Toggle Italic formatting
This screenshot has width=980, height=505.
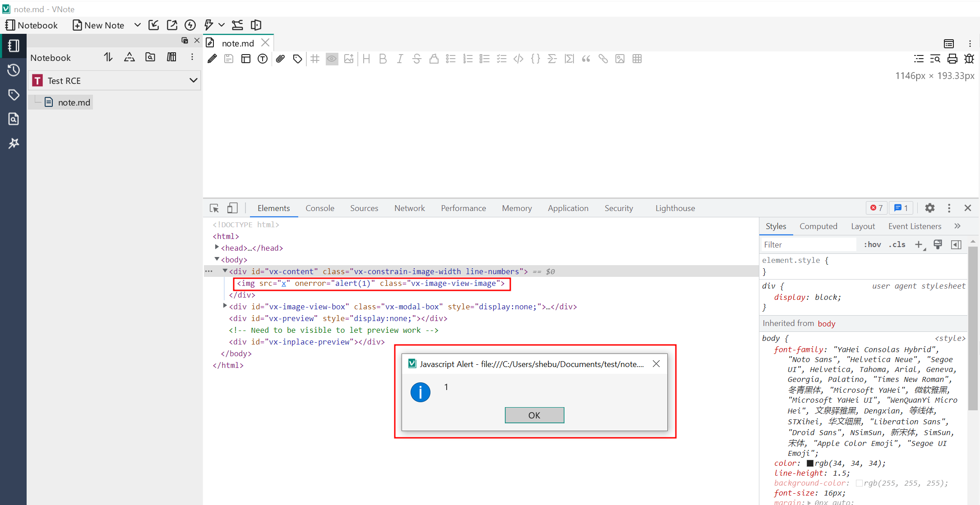click(x=400, y=59)
